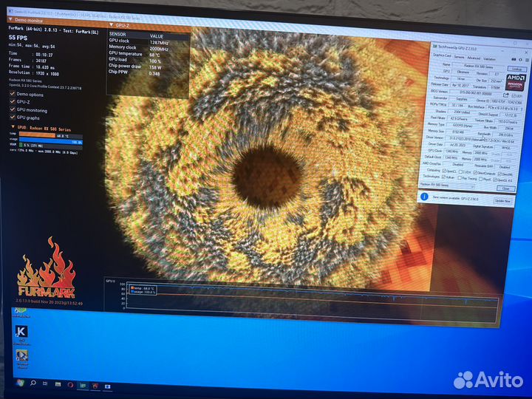The height and width of the screenshot is (399, 532).
Task: Click the temp/usage graph legend box
Action: pos(143,290)
